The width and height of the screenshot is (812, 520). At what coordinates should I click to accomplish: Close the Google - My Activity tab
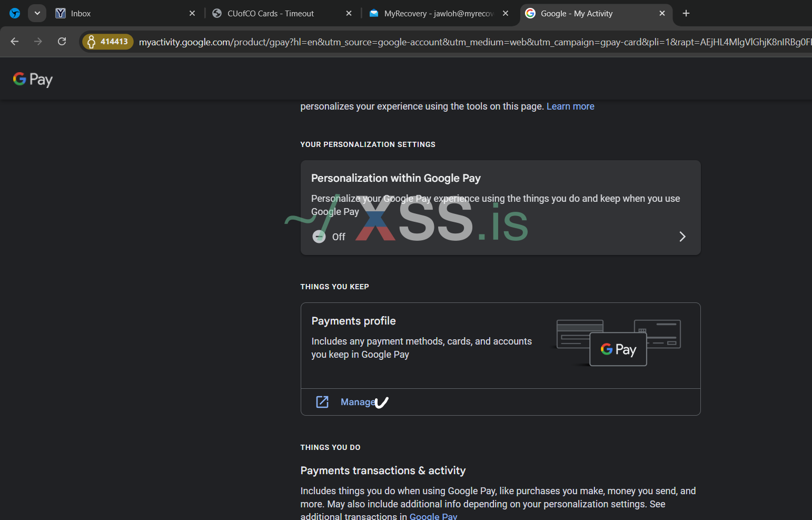point(662,13)
